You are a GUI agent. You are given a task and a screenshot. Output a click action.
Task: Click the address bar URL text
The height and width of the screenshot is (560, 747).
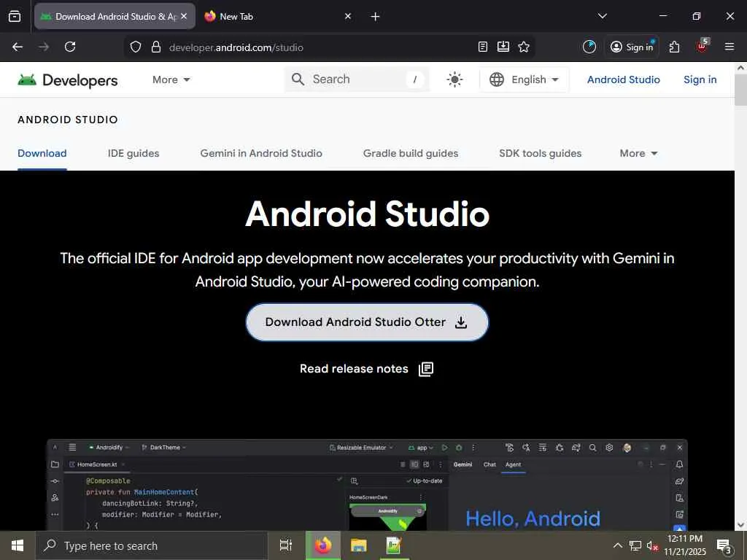236,47
